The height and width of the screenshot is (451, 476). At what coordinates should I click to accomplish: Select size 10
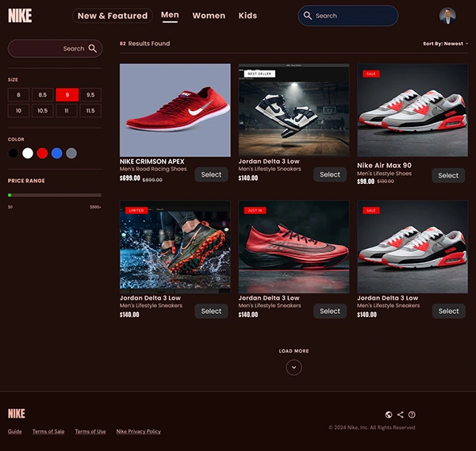pyautogui.click(x=18, y=111)
